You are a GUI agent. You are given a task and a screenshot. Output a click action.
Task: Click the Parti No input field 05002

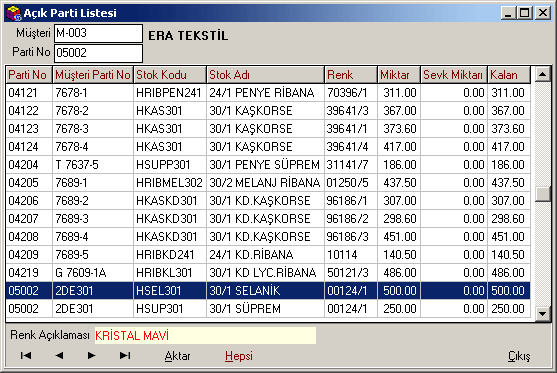pos(98,53)
